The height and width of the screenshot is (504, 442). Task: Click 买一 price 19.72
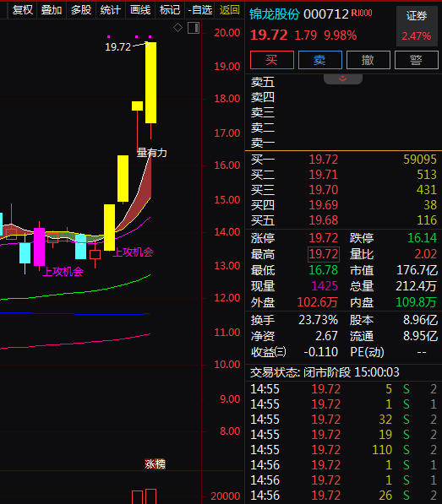tap(324, 159)
